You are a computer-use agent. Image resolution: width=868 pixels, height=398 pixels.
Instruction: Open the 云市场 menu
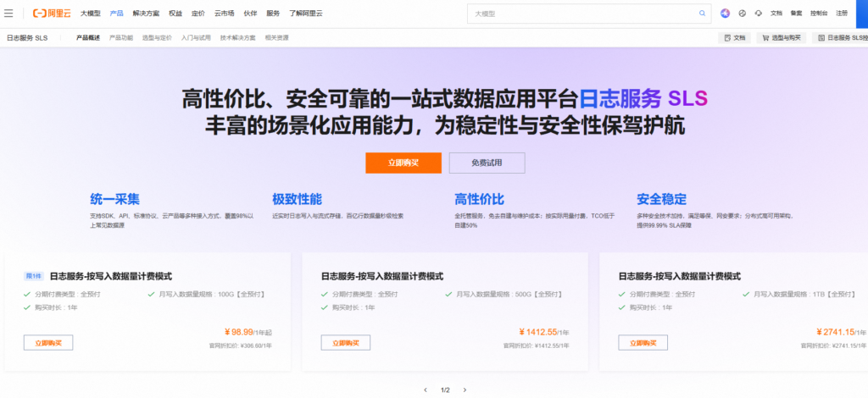(225, 14)
